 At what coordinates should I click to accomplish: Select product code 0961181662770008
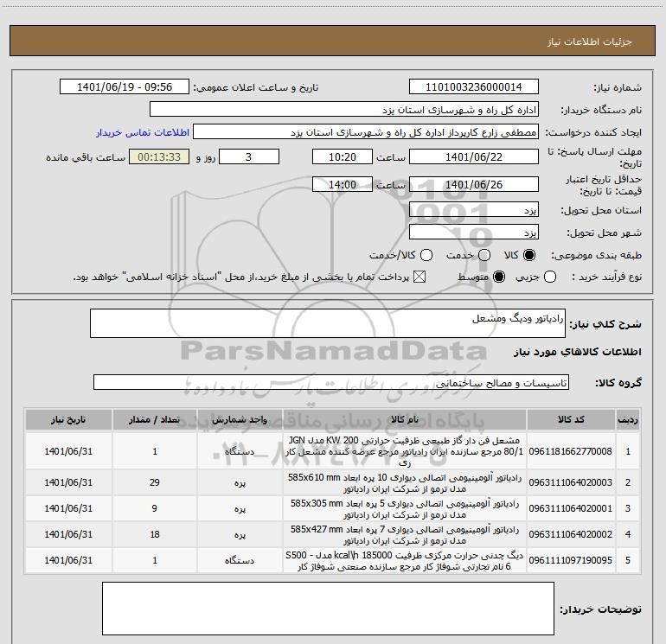click(x=571, y=451)
